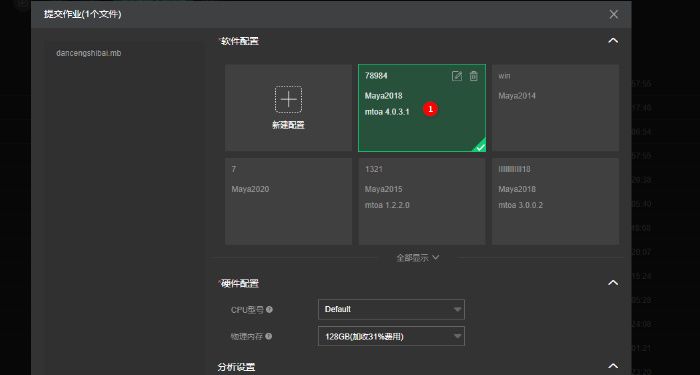Click the 硬件配置 section heading
Image resolution: width=700 pixels, height=375 pixels.
pyautogui.click(x=240, y=283)
